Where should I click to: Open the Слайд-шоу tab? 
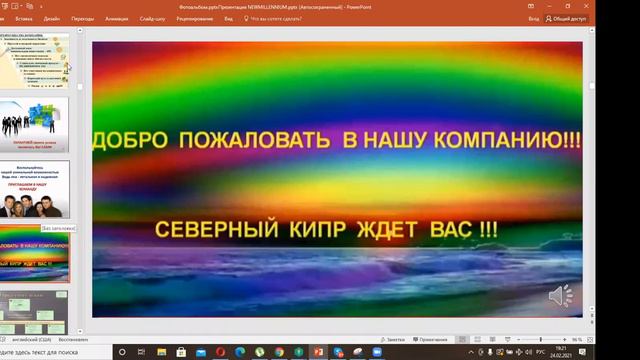coord(152,19)
